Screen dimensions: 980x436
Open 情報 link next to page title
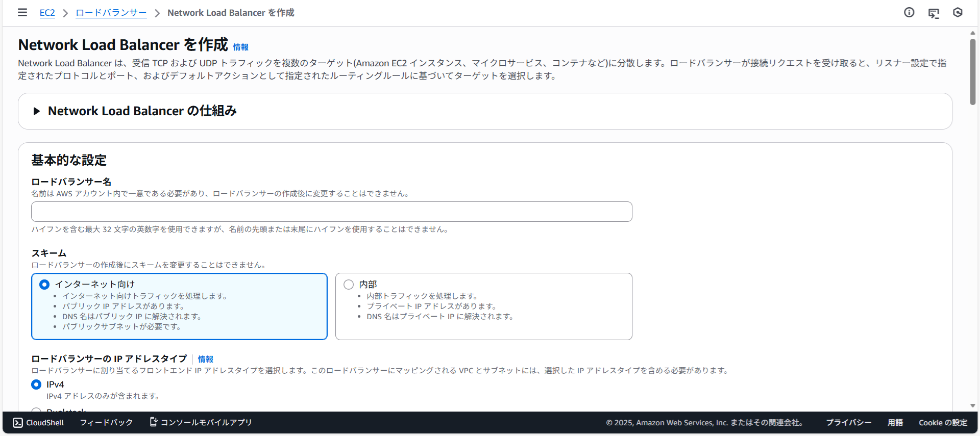tap(241, 47)
